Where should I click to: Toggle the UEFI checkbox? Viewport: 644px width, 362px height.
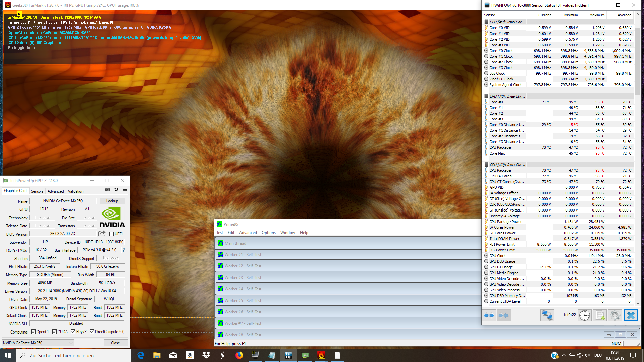click(x=112, y=234)
